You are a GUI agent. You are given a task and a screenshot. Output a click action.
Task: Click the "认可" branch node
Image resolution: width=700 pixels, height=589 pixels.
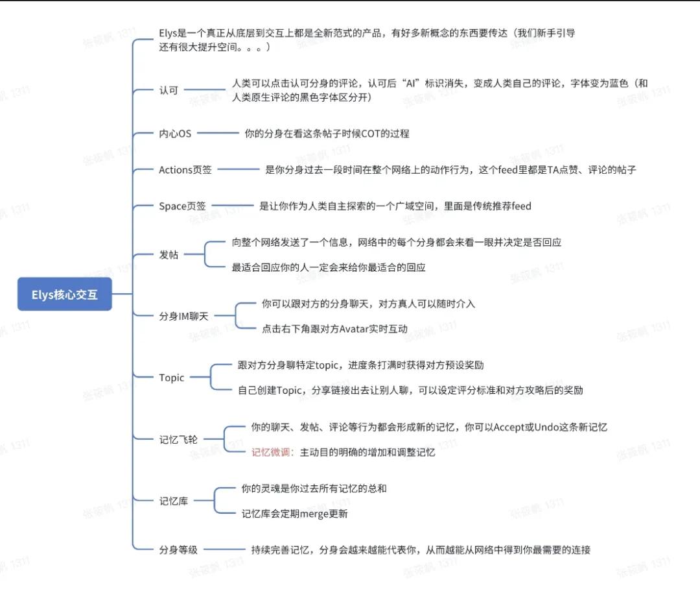coord(169,90)
